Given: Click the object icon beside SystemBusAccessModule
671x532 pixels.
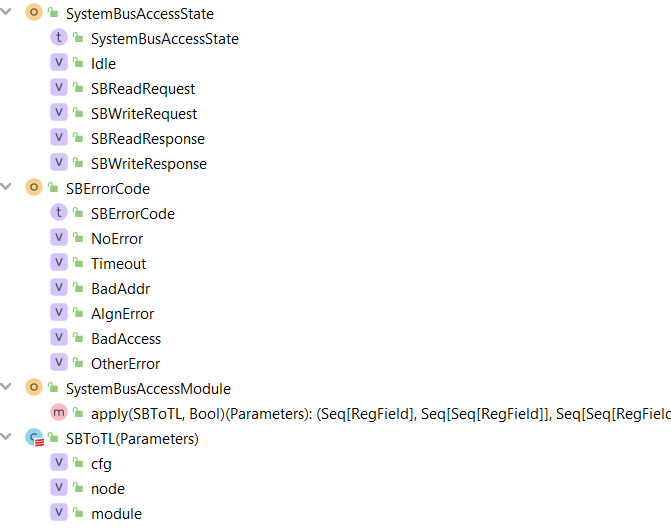Looking at the screenshot, I should [34, 387].
